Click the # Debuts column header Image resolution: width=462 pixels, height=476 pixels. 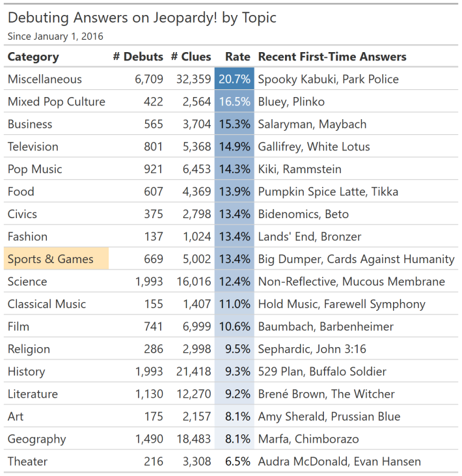pos(138,57)
